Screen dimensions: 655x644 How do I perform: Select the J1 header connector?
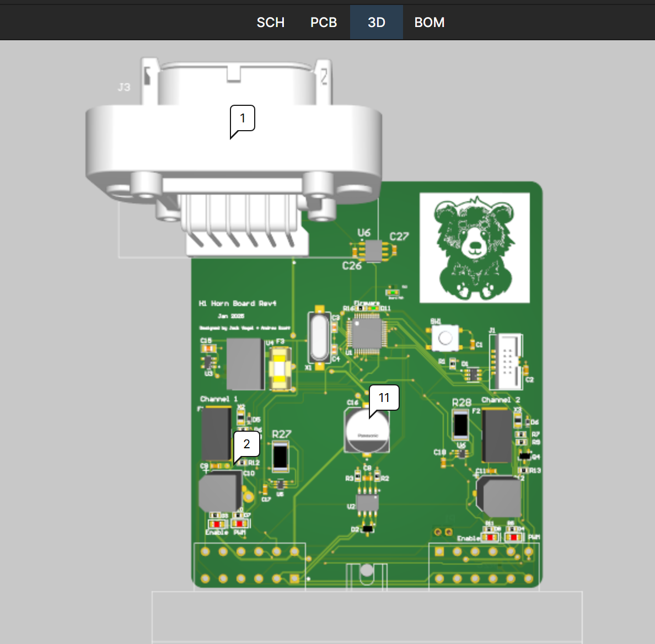click(x=506, y=361)
